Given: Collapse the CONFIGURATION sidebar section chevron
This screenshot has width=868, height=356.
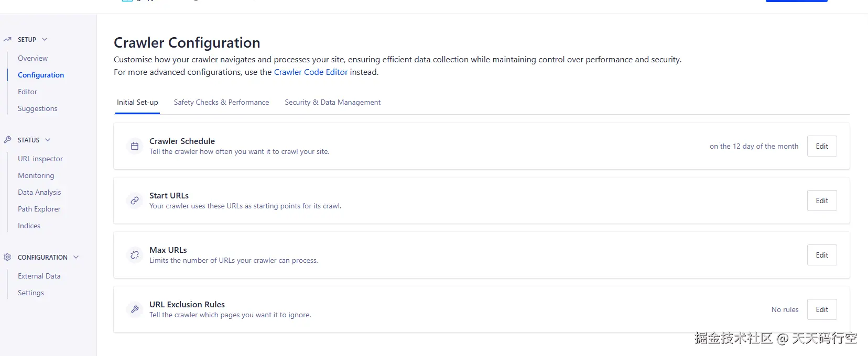Looking at the screenshot, I should click(76, 257).
